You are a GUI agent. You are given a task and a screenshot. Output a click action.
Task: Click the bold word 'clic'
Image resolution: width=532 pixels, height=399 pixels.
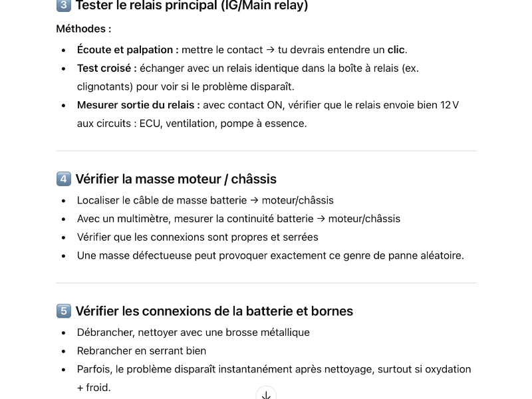[396, 50]
